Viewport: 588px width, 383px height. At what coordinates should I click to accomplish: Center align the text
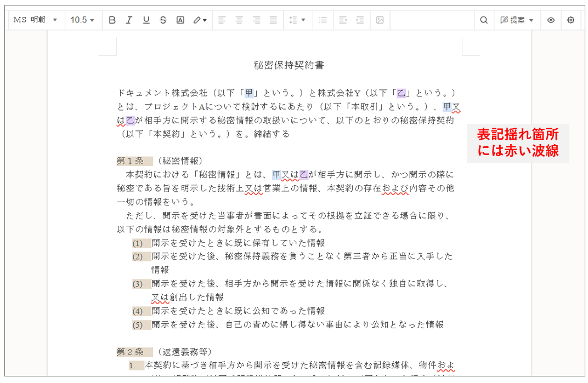pyautogui.click(x=239, y=20)
